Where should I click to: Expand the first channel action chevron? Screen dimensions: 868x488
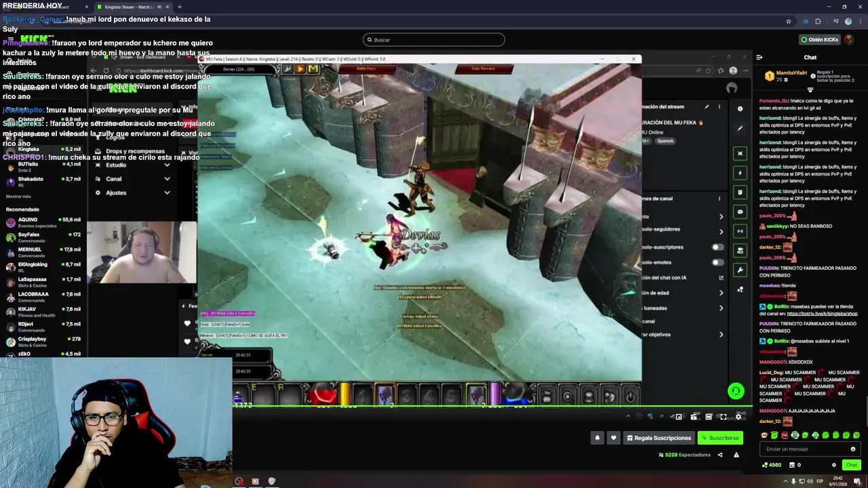721,216
